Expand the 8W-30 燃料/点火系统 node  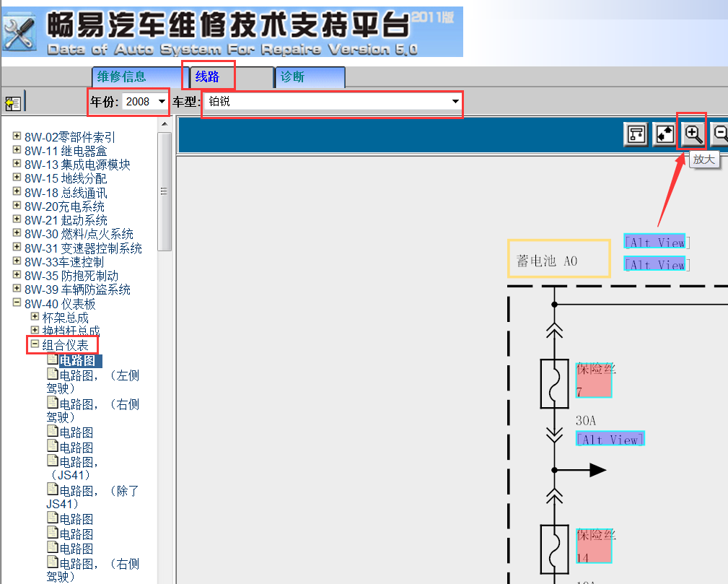click(x=17, y=232)
